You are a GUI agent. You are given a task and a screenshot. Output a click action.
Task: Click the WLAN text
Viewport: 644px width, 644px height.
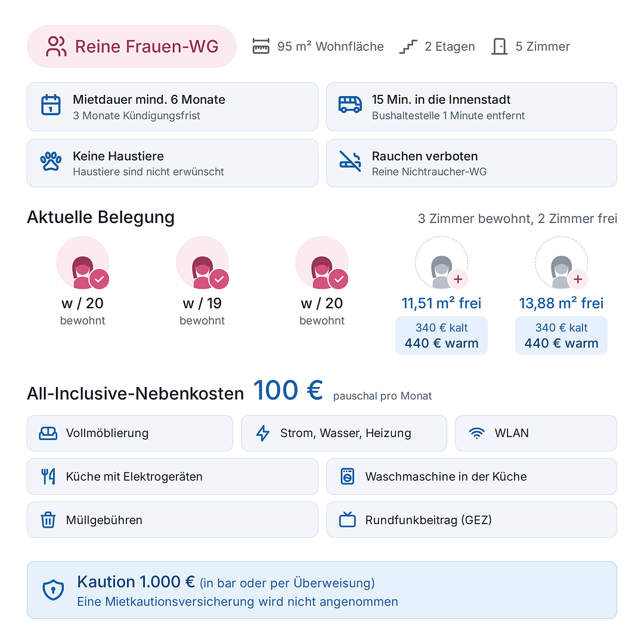[x=512, y=434]
